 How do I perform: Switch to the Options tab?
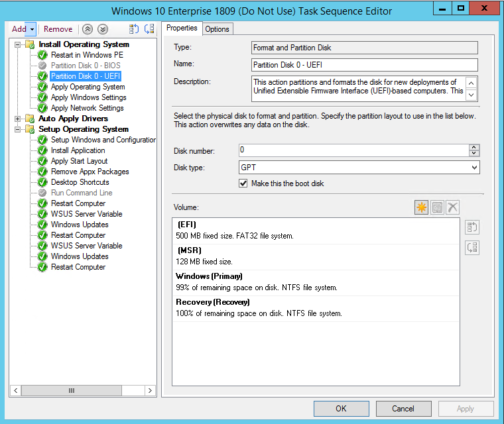(x=218, y=29)
